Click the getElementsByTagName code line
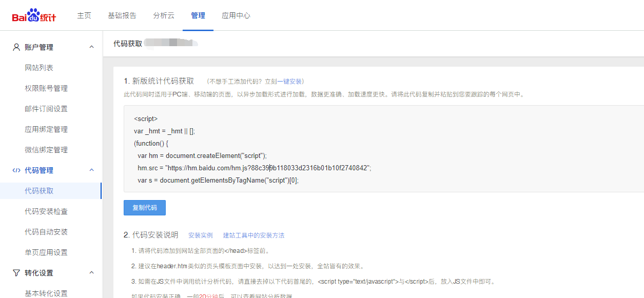Image resolution: width=644 pixels, height=298 pixels. coord(218,180)
